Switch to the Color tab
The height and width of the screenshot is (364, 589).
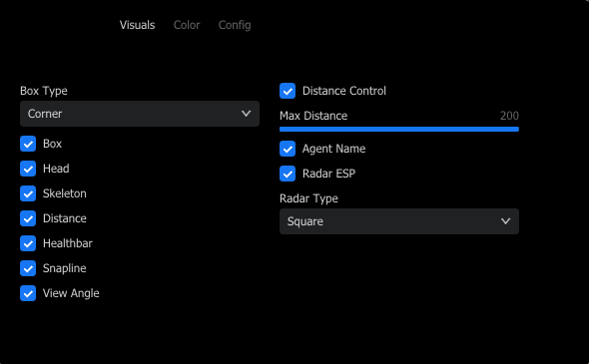(187, 25)
